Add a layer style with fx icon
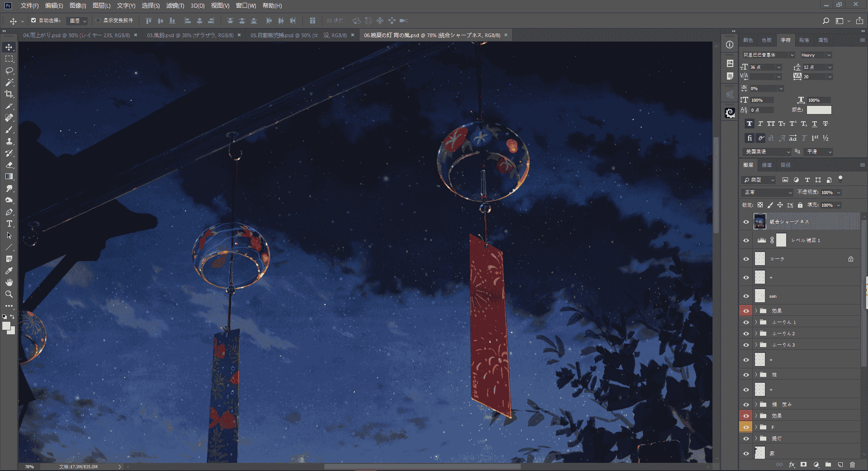868x471 pixels. point(792,465)
